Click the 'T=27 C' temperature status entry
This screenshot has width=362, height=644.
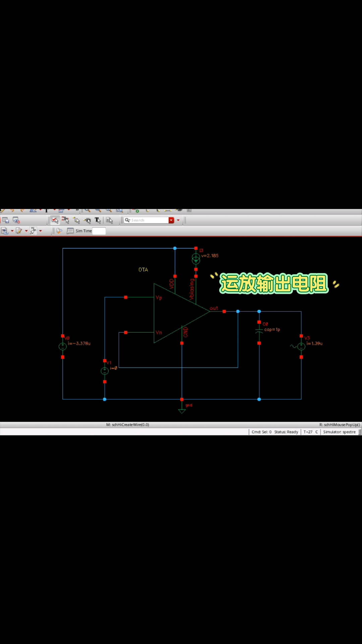point(311,432)
